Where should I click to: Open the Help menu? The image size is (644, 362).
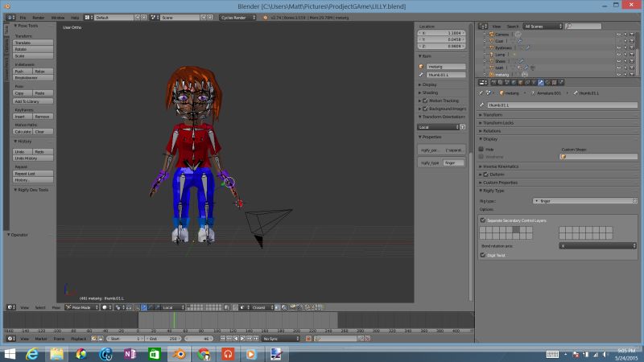pyautogui.click(x=75, y=18)
